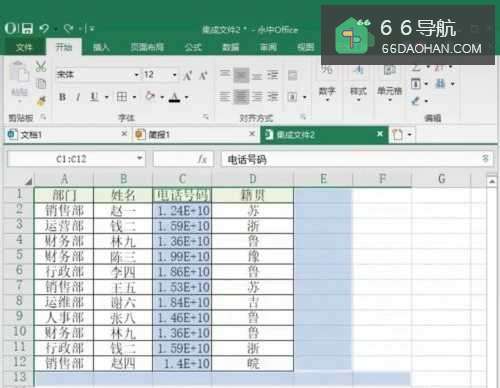This screenshot has height=388, width=500.
Task: Click the font color A button
Action: click(174, 97)
